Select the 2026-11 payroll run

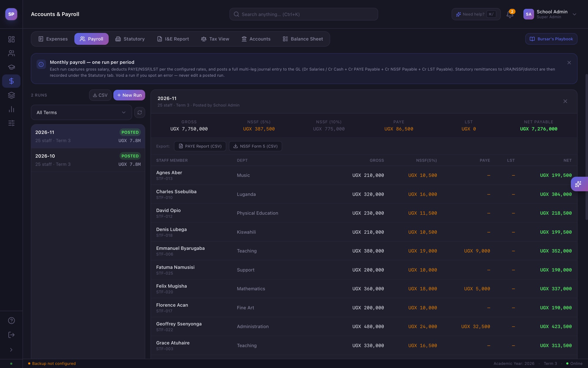pos(88,136)
